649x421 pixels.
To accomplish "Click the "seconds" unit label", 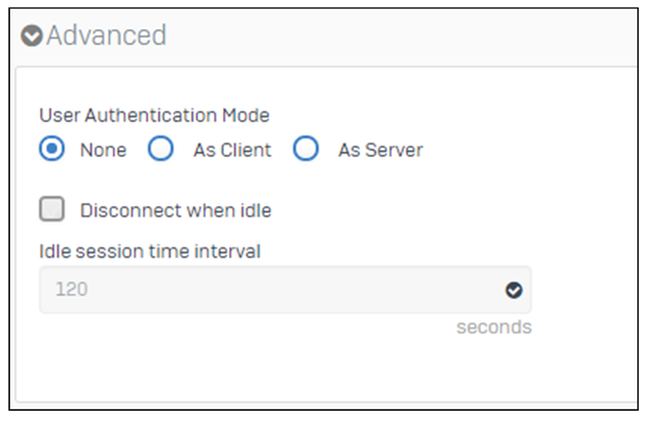I will click(x=494, y=327).
